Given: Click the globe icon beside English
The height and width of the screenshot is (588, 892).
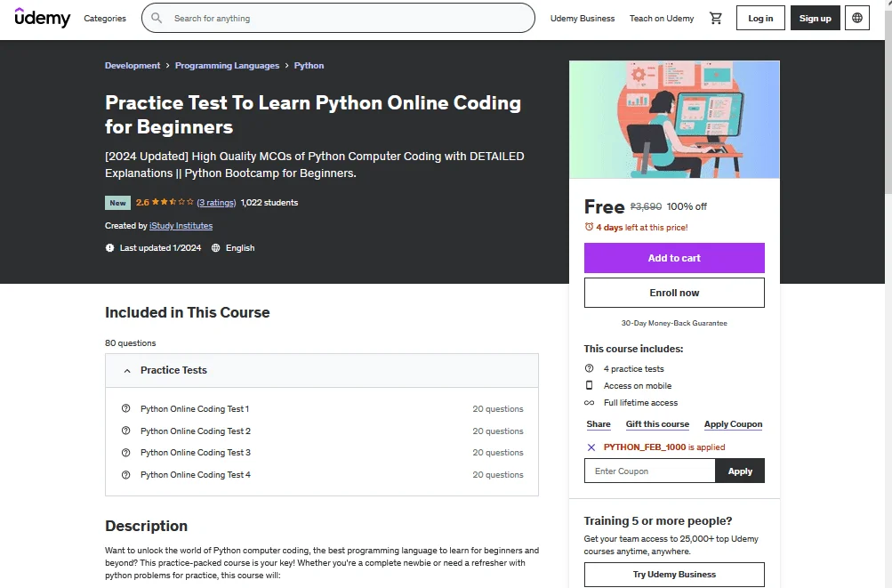Looking at the screenshot, I should coord(215,247).
